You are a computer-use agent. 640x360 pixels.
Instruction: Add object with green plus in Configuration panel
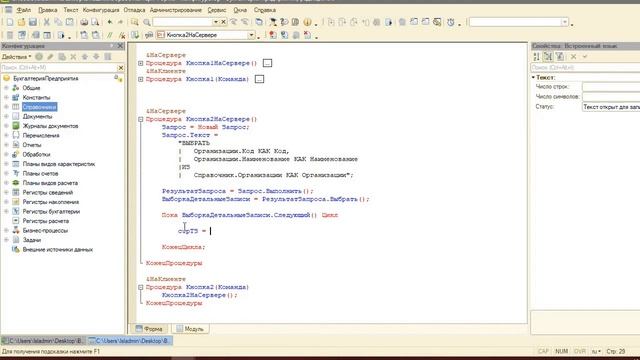[x=39, y=57]
